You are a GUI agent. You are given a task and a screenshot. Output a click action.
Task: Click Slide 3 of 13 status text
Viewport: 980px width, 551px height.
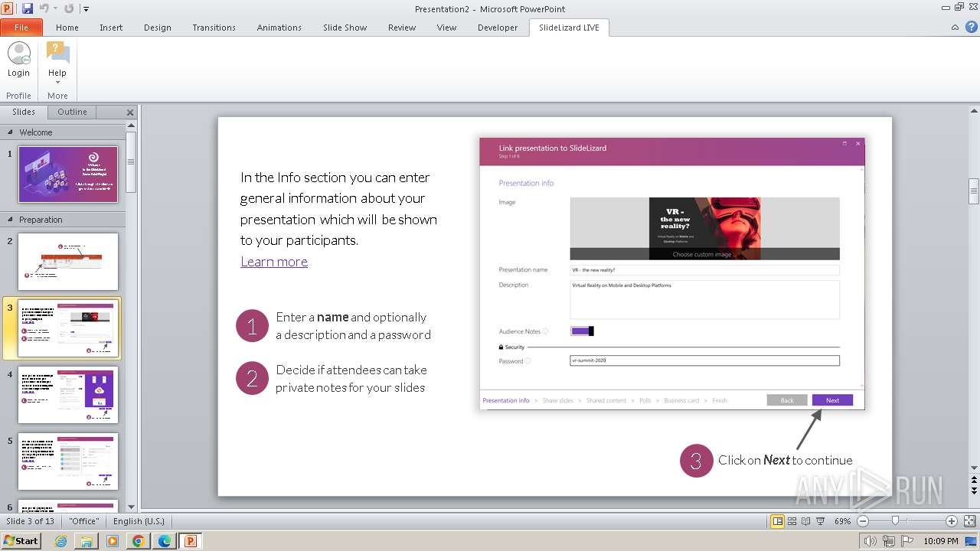(31, 521)
